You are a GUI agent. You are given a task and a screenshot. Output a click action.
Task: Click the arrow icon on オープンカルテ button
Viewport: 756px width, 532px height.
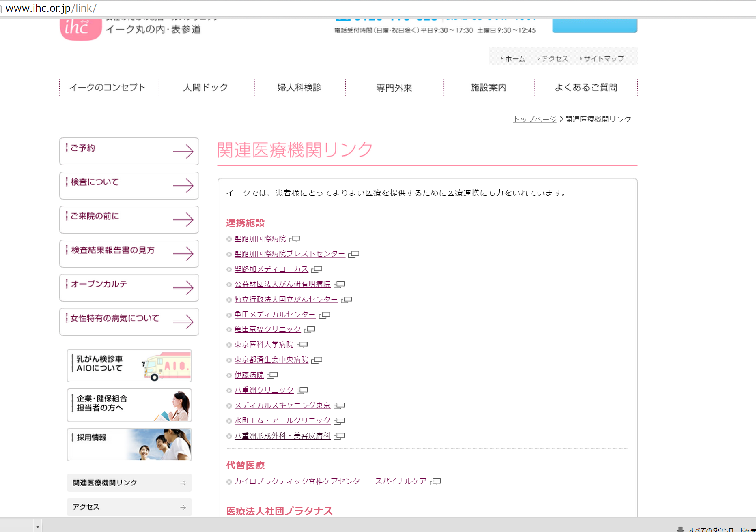(183, 287)
